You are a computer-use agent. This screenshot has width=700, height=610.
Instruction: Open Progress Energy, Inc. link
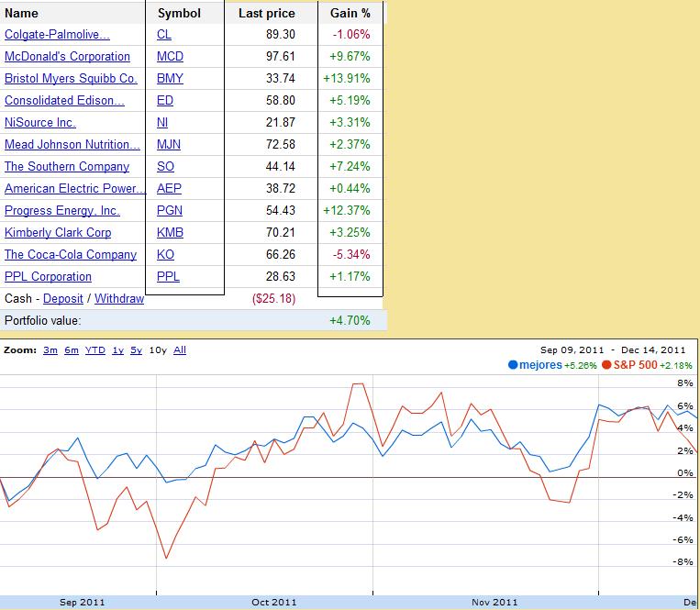[62, 210]
